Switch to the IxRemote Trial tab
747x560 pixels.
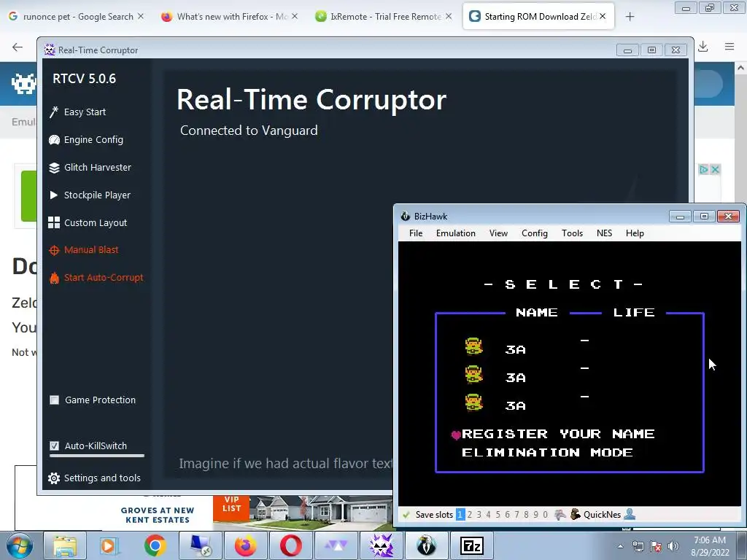pyautogui.click(x=379, y=16)
